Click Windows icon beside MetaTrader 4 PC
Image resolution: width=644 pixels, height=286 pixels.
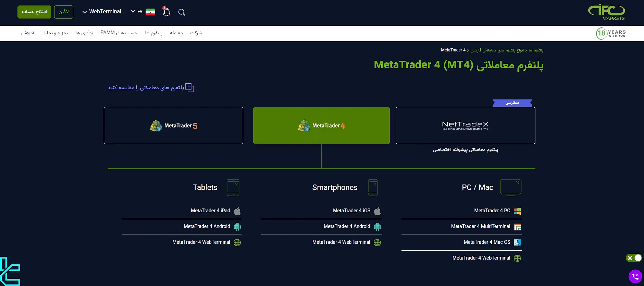point(518,211)
